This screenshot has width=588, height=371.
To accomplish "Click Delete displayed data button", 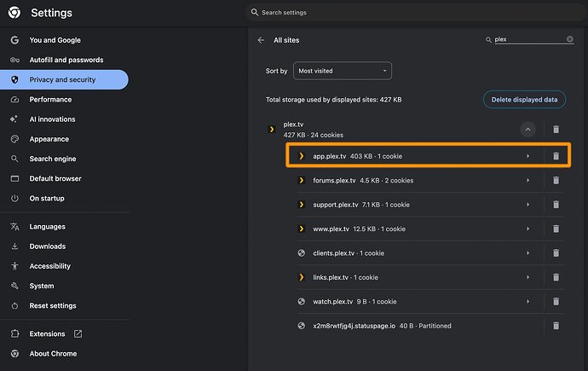I will tap(524, 100).
